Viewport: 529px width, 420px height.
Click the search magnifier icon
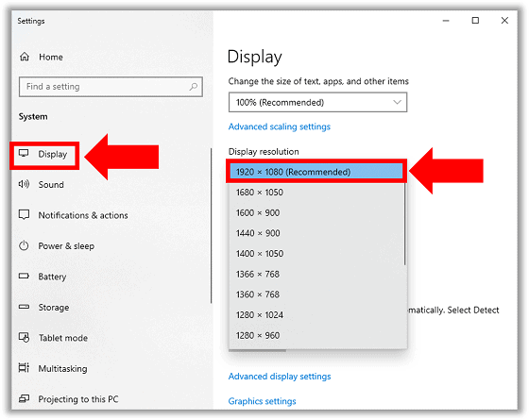point(194,87)
